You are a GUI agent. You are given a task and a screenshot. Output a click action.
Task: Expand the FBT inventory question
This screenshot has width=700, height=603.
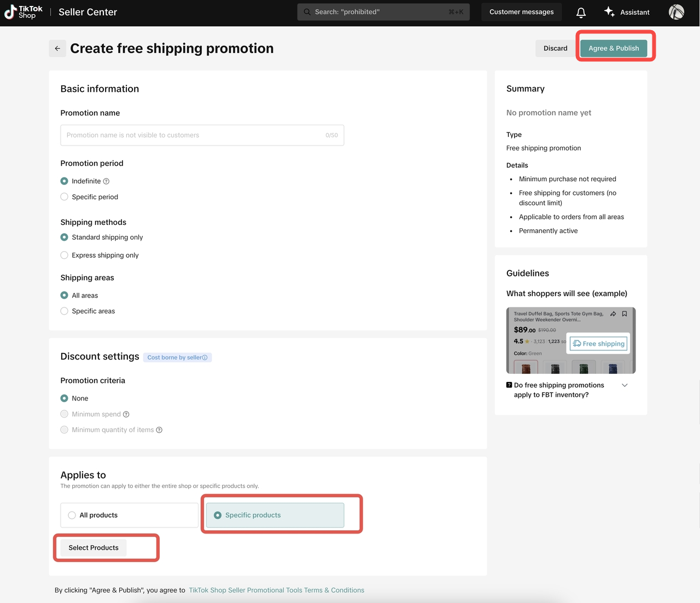(x=625, y=386)
